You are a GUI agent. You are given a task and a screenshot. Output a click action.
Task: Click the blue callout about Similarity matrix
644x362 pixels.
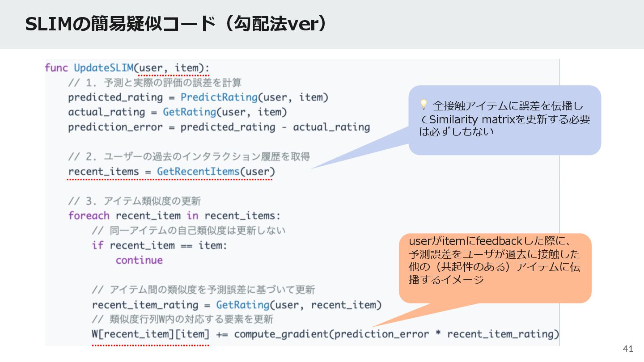504,120
